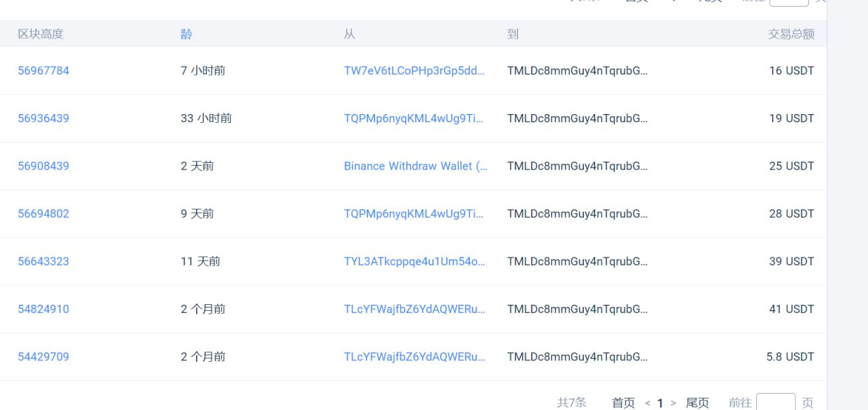Open sender address TYL3ATkcppqe4u1Um54o...
Viewport: 868px width, 410px height.
(x=414, y=261)
